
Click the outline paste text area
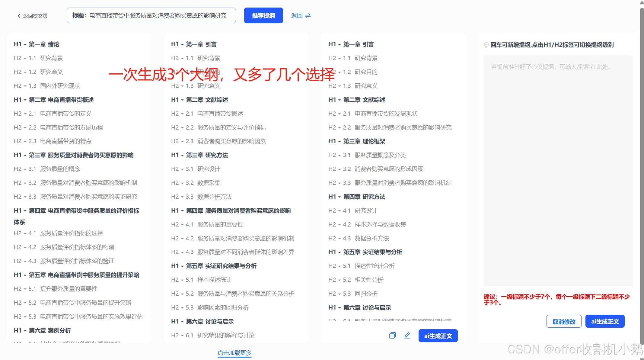point(558,169)
